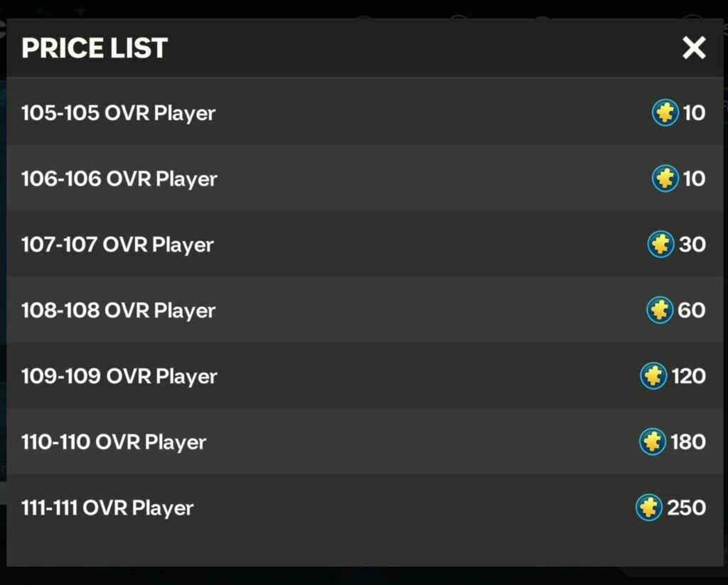This screenshot has height=585, width=728.
Task: Click the puzzle token icon beside 111-111 OVR
Action: click(648, 508)
